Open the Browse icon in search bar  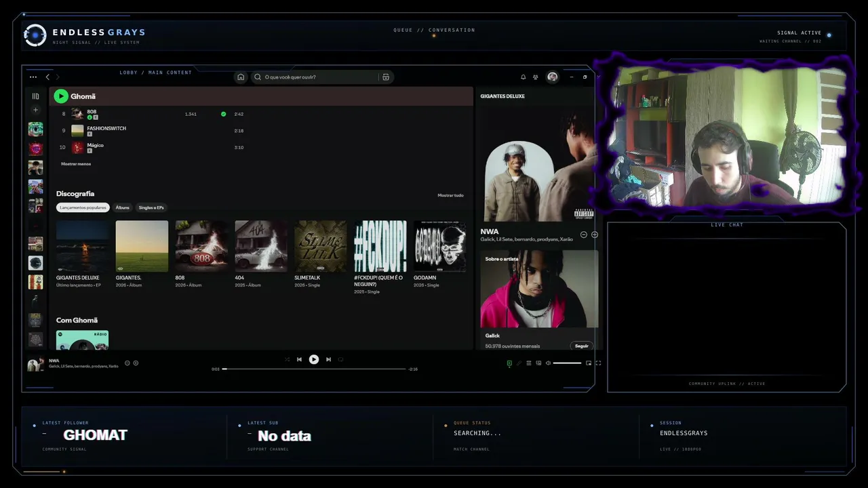(386, 77)
